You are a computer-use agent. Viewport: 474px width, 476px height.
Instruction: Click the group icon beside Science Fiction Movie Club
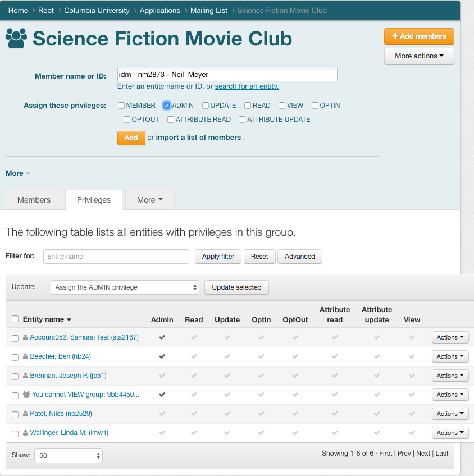(16, 38)
